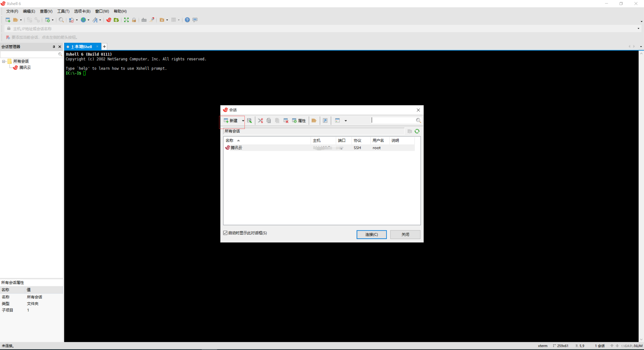Click the padlock lock screen icon
The image size is (644, 350).
point(134,20)
